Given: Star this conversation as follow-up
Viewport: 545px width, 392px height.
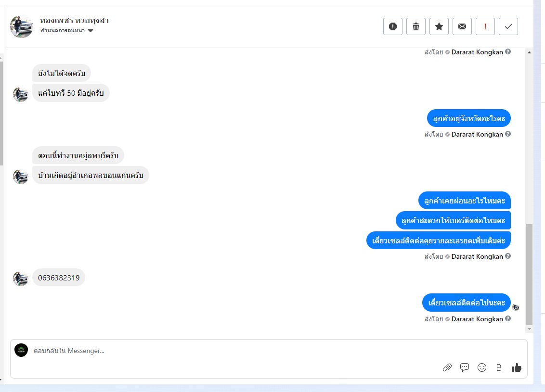Looking at the screenshot, I should click(x=439, y=26).
